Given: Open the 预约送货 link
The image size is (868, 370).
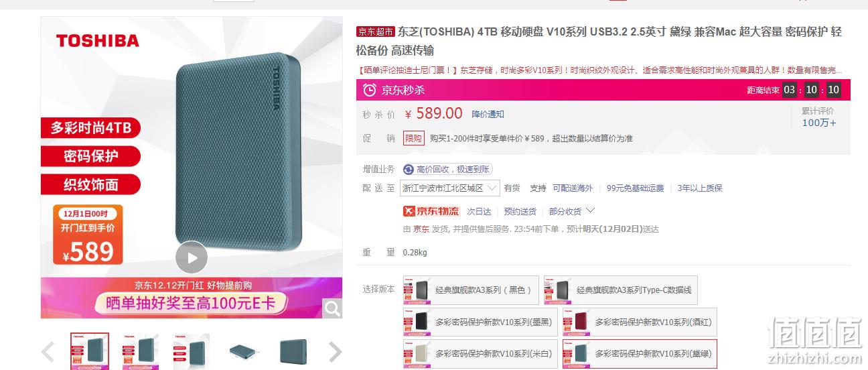Looking at the screenshot, I should point(520,212).
